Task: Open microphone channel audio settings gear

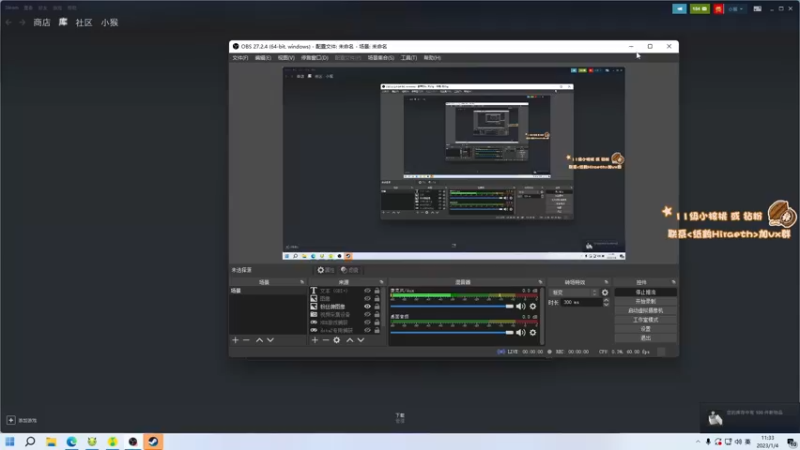Action: pos(533,306)
